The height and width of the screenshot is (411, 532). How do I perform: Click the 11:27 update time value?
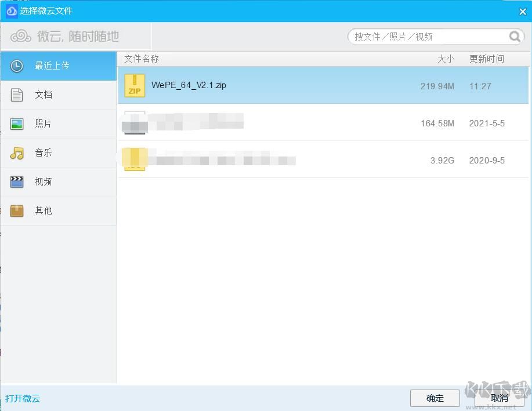point(480,86)
